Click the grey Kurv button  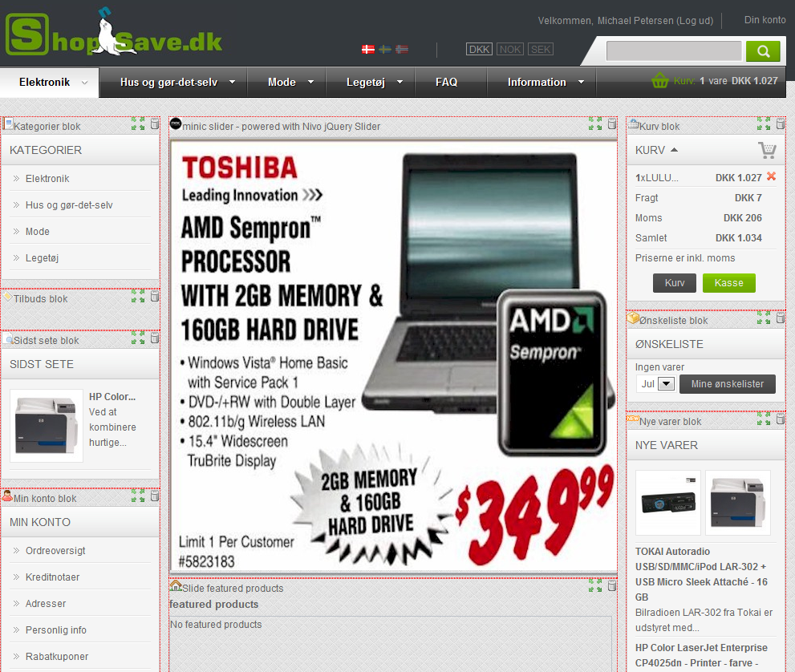675,283
